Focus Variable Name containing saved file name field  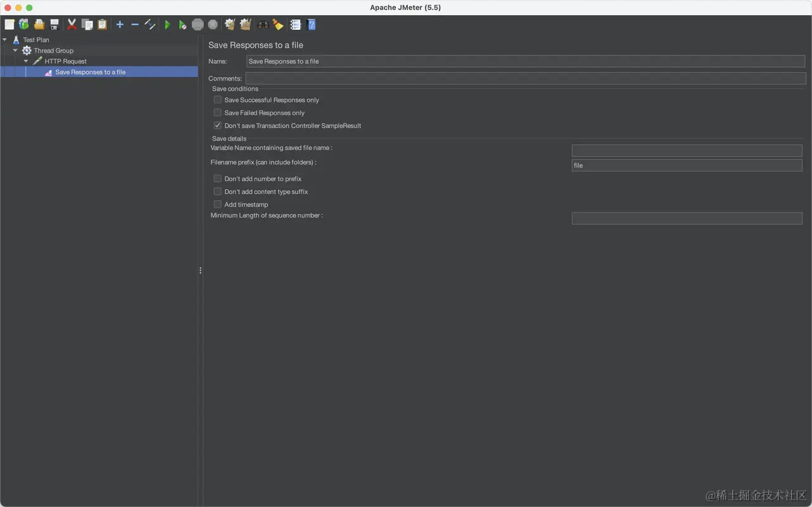(687, 151)
